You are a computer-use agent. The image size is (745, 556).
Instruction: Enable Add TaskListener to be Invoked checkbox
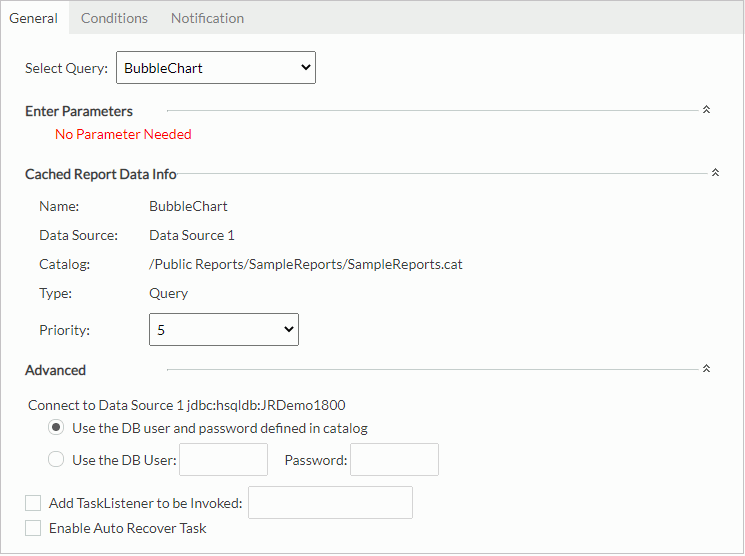pyautogui.click(x=34, y=503)
